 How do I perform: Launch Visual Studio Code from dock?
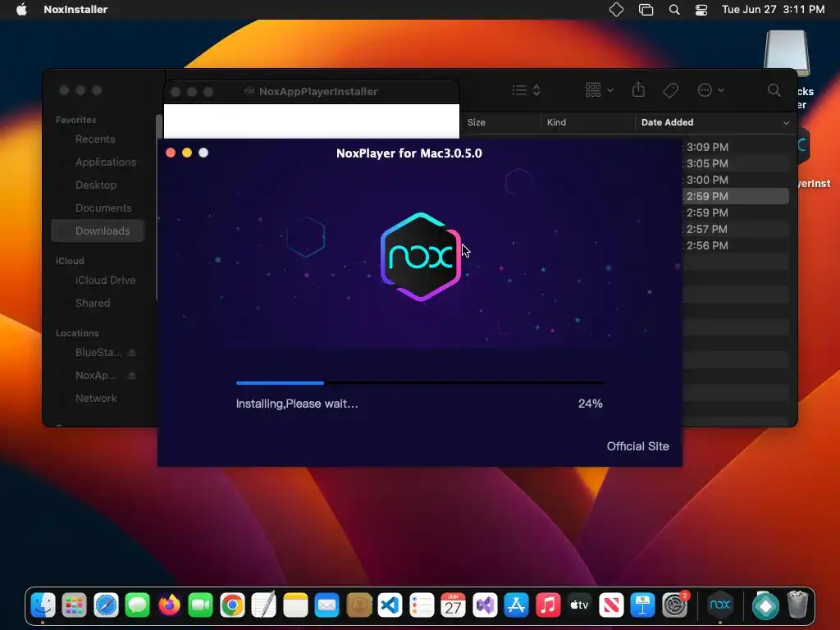(x=390, y=605)
